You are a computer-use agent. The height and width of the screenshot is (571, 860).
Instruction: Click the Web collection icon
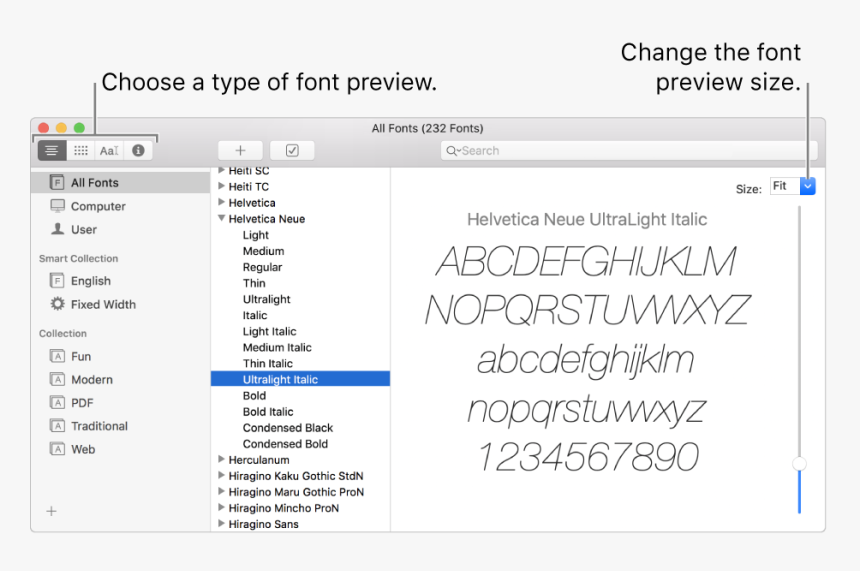coord(57,449)
